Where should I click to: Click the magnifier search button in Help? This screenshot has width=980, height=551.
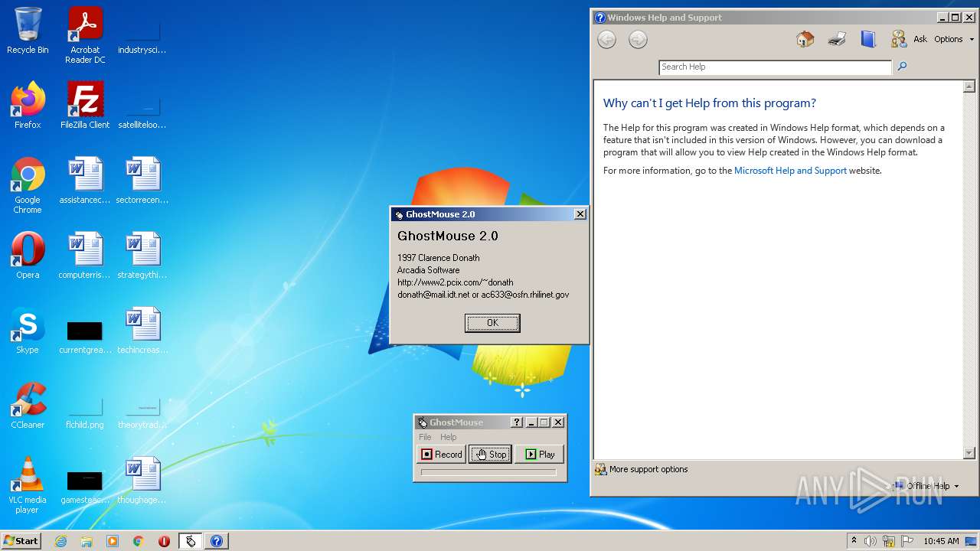(x=902, y=67)
